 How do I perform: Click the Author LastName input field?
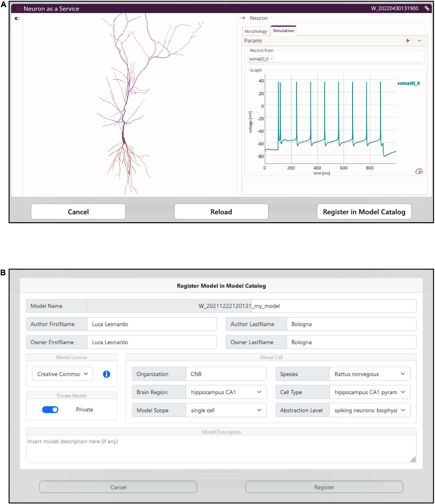[351, 324]
